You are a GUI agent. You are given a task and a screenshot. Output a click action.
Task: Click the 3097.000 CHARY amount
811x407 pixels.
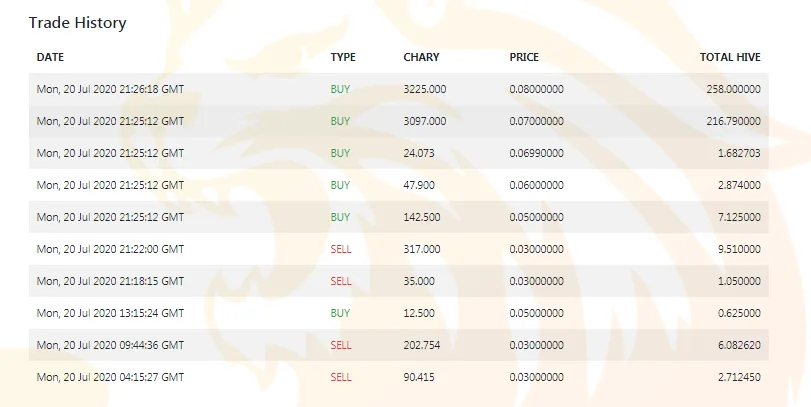[425, 121]
